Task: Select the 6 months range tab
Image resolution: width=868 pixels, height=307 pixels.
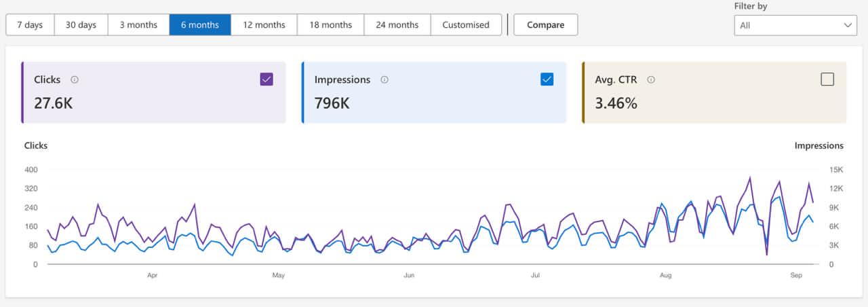Action: click(x=200, y=25)
